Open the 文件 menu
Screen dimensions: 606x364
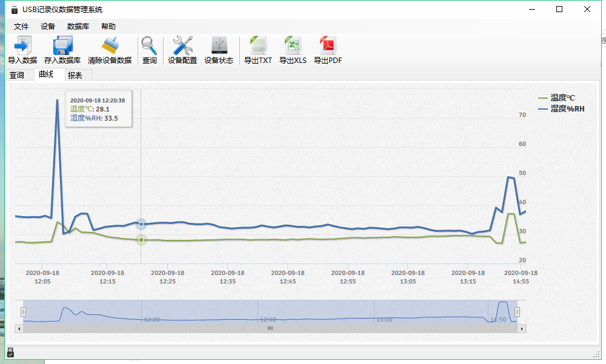click(x=21, y=26)
